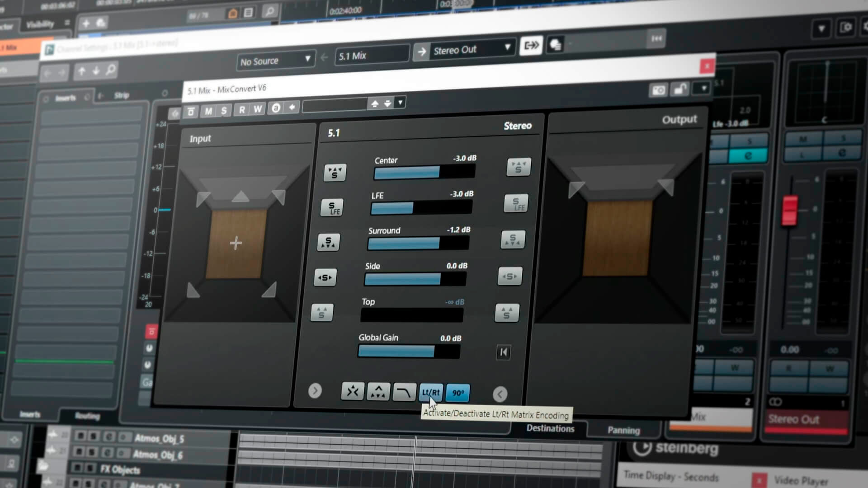This screenshot has height=488, width=868.
Task: Load the previous preset with up arrow
Action: click(x=374, y=104)
